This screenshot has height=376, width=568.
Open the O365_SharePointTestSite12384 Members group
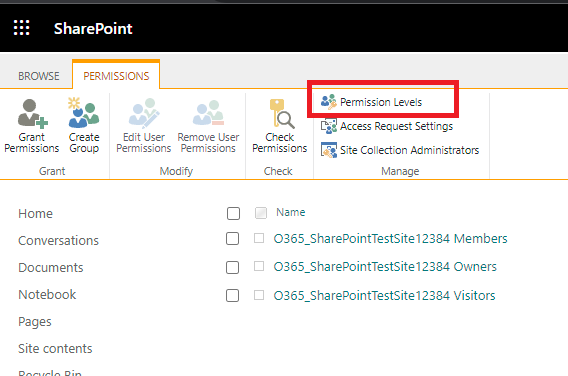click(x=390, y=239)
